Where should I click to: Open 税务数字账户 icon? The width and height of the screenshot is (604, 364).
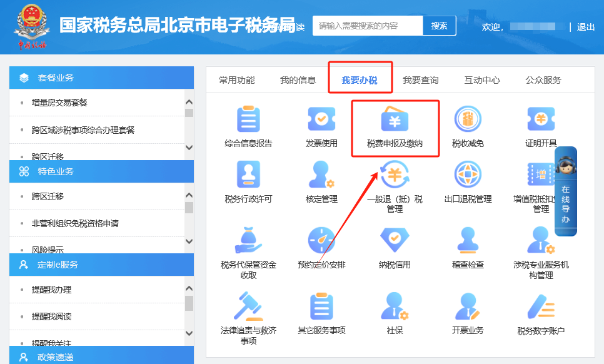(x=540, y=306)
